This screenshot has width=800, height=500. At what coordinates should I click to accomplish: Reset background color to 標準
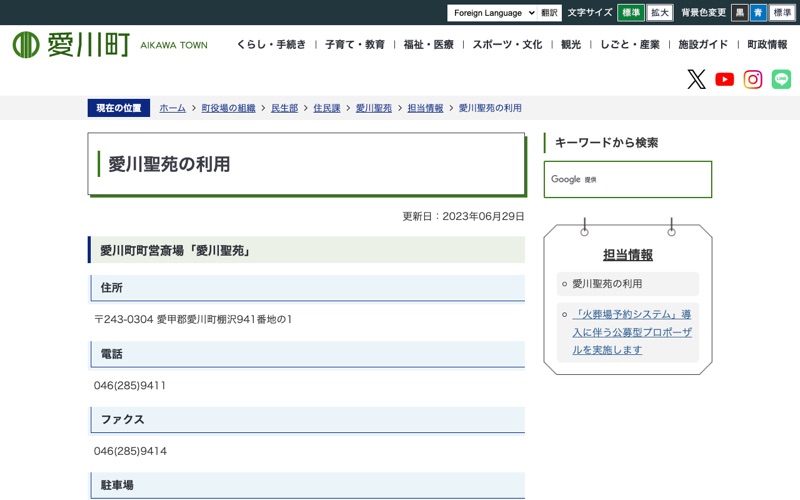(x=782, y=13)
